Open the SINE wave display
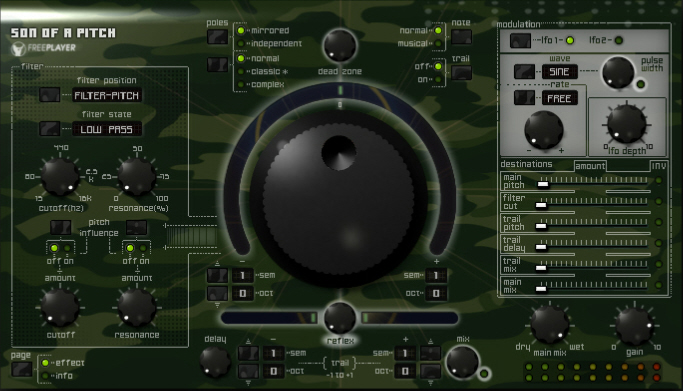683x391 pixels. click(559, 71)
